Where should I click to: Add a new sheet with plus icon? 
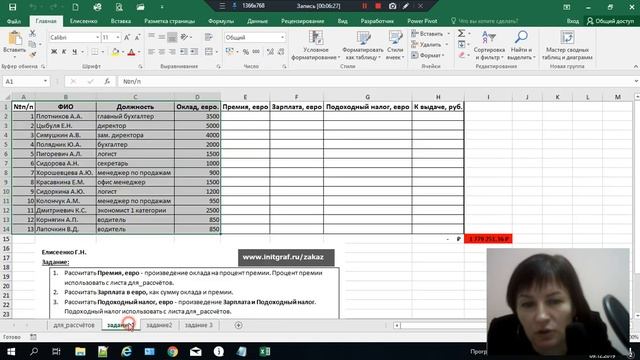click(x=238, y=325)
